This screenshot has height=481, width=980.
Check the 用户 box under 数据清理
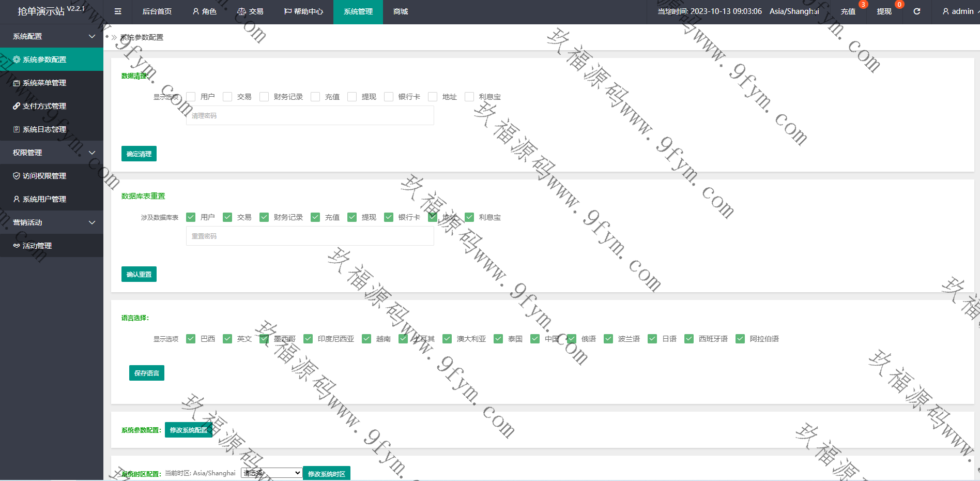(x=191, y=97)
